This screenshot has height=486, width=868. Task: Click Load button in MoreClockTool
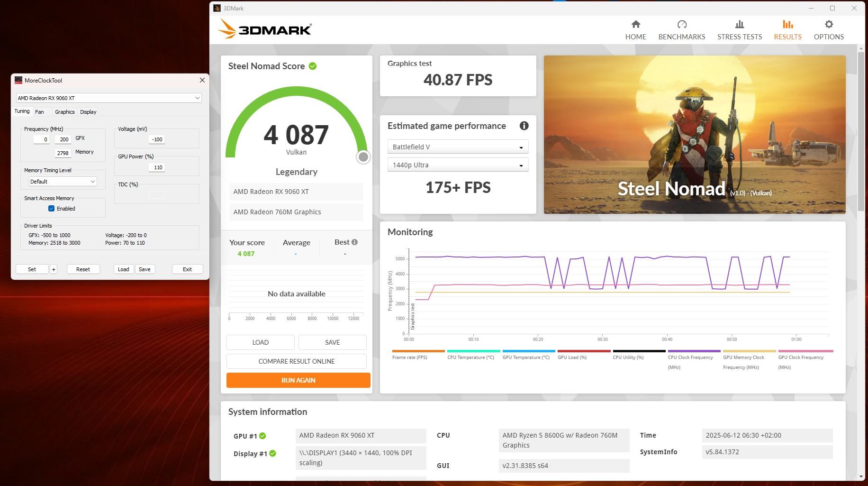pos(123,269)
